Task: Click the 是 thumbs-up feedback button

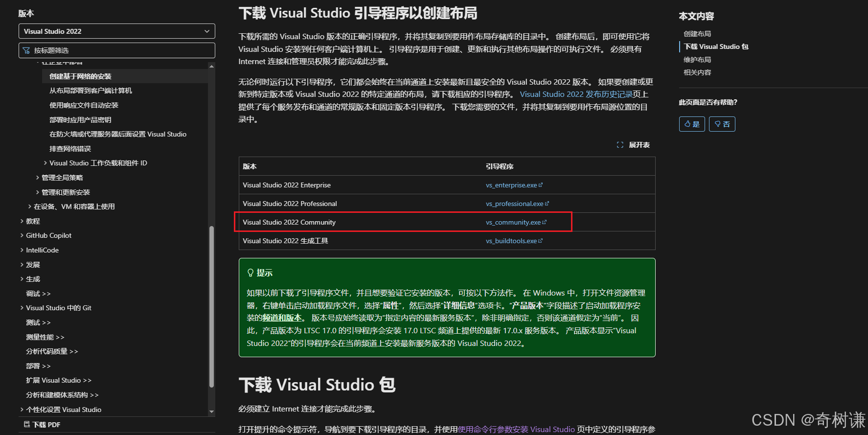Action: point(692,124)
